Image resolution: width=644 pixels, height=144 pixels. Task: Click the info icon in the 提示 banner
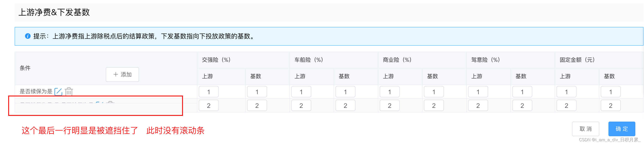[28, 36]
